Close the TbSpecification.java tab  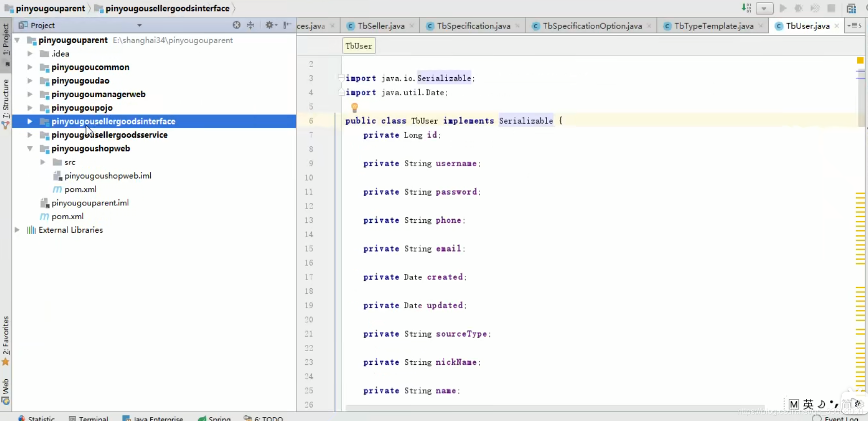click(x=518, y=26)
